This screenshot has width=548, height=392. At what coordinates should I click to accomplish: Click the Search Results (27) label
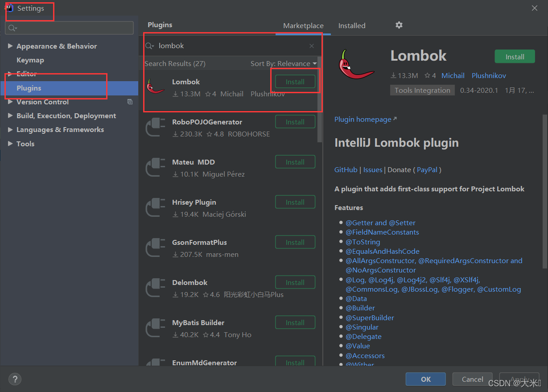[x=175, y=64]
